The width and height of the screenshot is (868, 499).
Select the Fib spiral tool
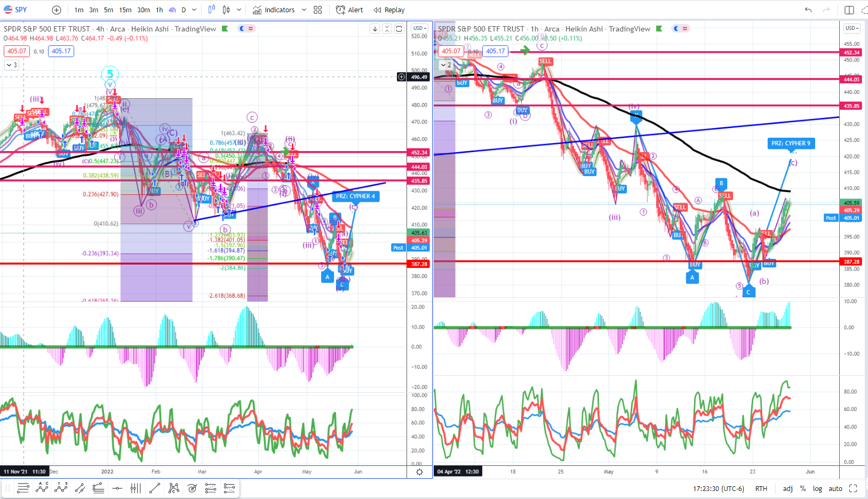pyautogui.click(x=193, y=488)
